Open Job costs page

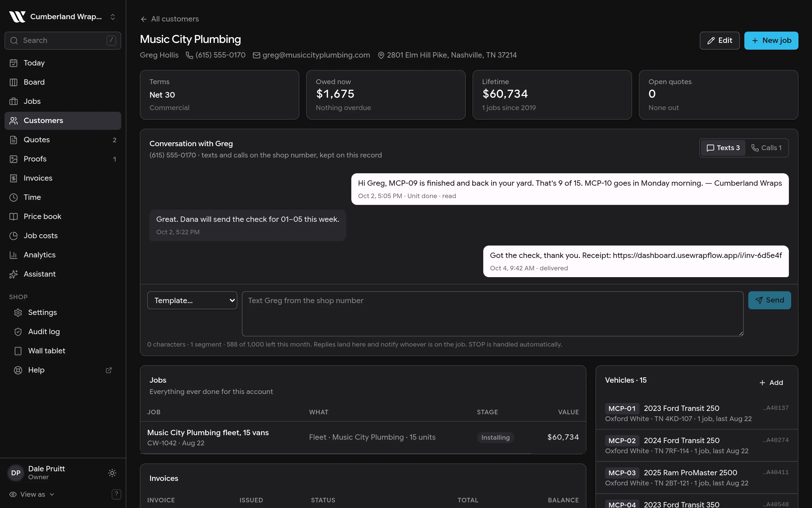coord(63,236)
